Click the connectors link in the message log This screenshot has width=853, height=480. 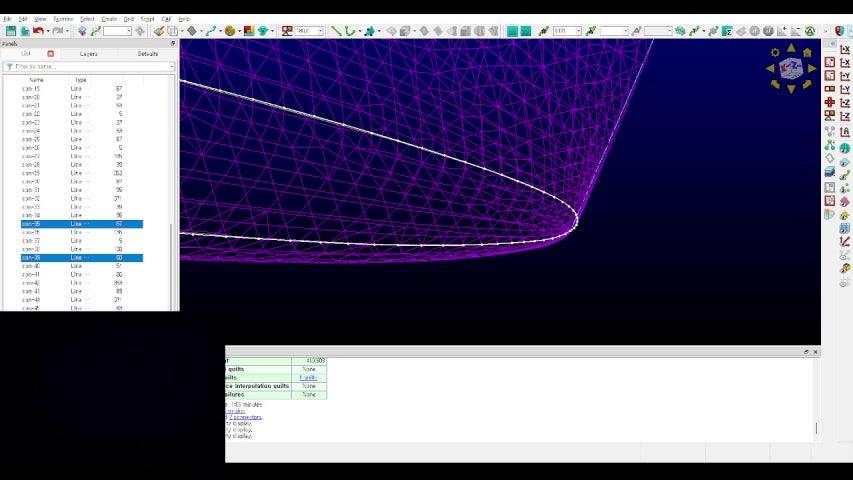click(244, 417)
